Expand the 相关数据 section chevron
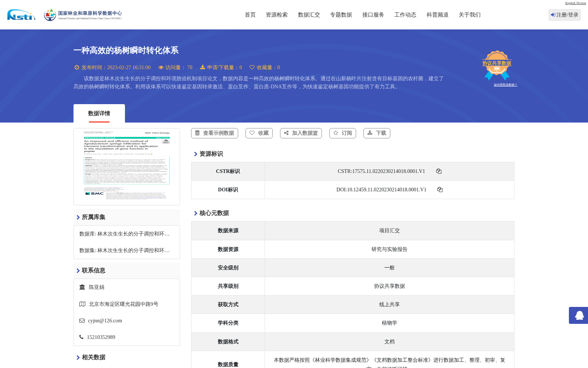This screenshot has width=588, height=368. pyautogui.click(x=78, y=358)
